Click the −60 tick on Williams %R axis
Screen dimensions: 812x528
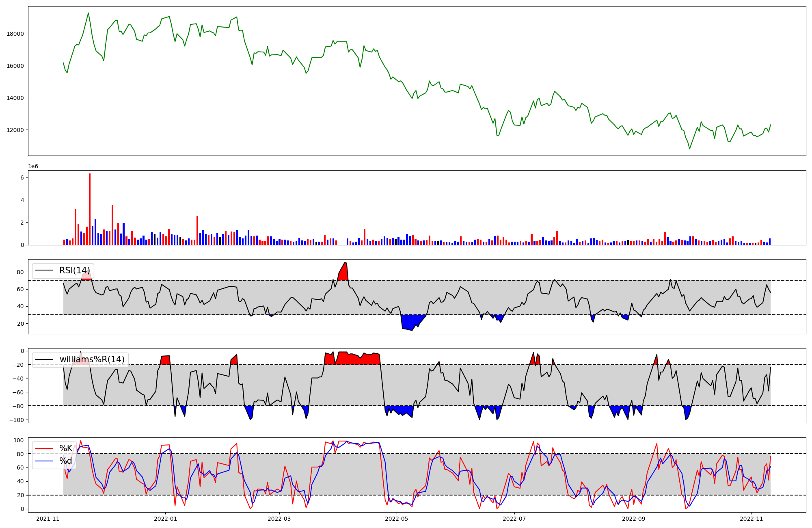(x=19, y=392)
